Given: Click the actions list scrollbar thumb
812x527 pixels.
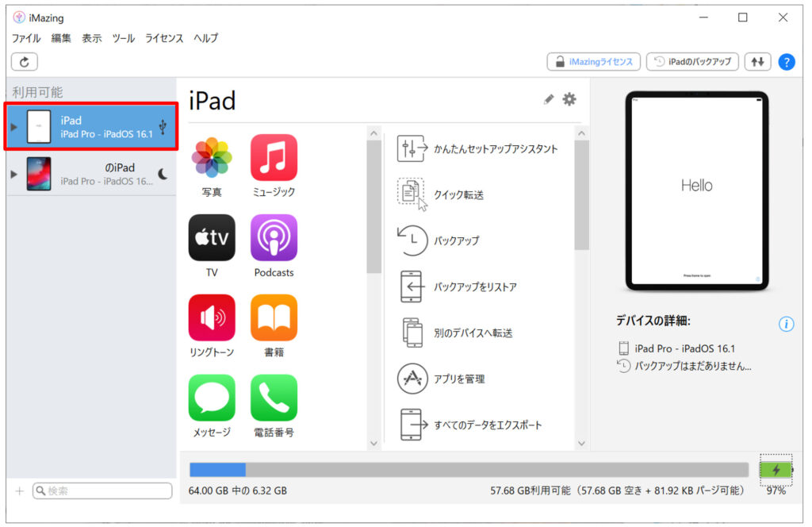Looking at the screenshot, I should click(x=581, y=194).
